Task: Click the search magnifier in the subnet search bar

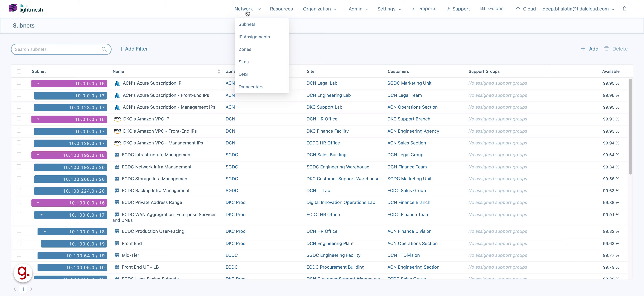Action: coord(104,49)
